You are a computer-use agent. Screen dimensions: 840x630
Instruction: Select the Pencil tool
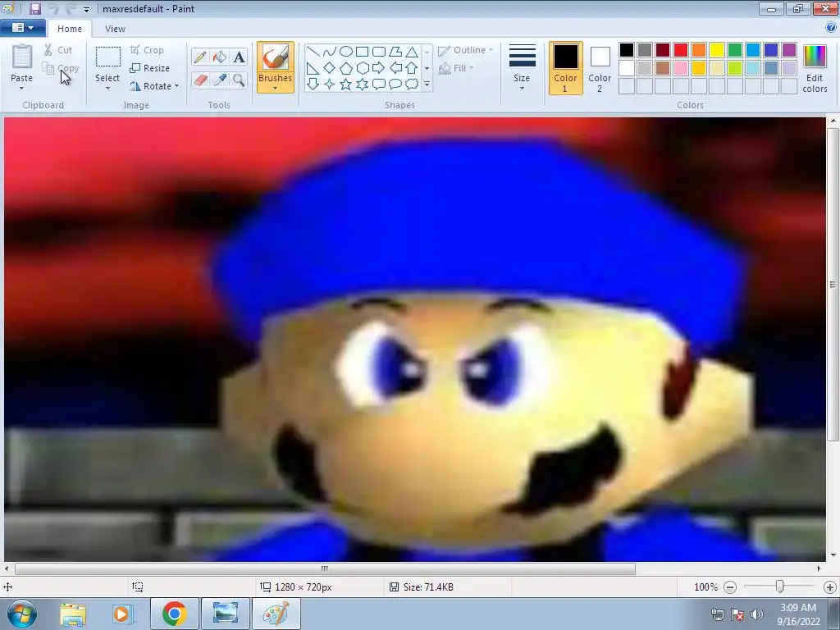pos(200,57)
